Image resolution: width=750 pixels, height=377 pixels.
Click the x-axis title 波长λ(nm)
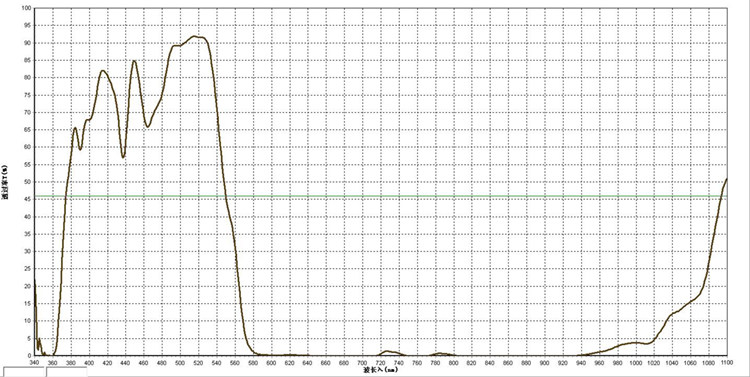[x=381, y=371]
